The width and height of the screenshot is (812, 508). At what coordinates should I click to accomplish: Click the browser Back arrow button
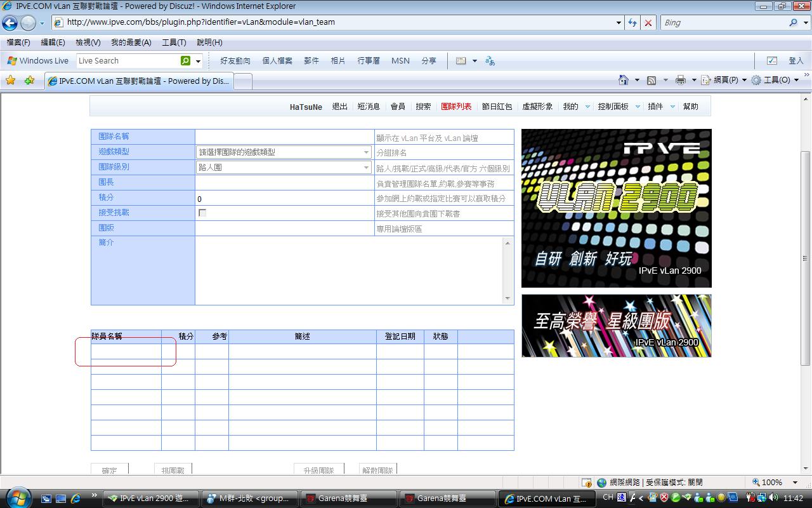pos(10,23)
